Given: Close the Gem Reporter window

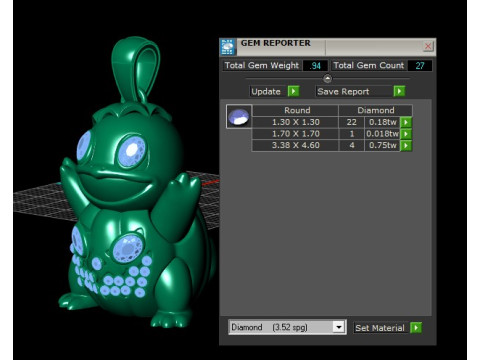Looking at the screenshot, I should (428, 46).
